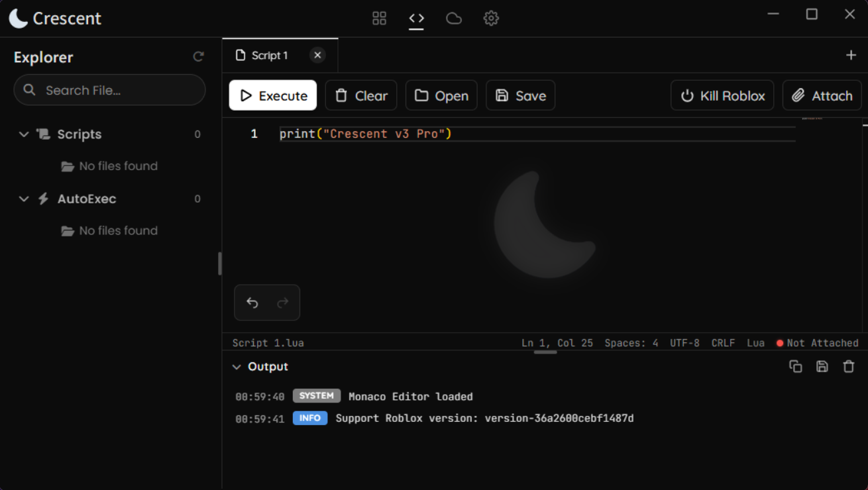Screen dimensions: 868x490
Task: Maximize the Crescent window
Action: point(812,14)
